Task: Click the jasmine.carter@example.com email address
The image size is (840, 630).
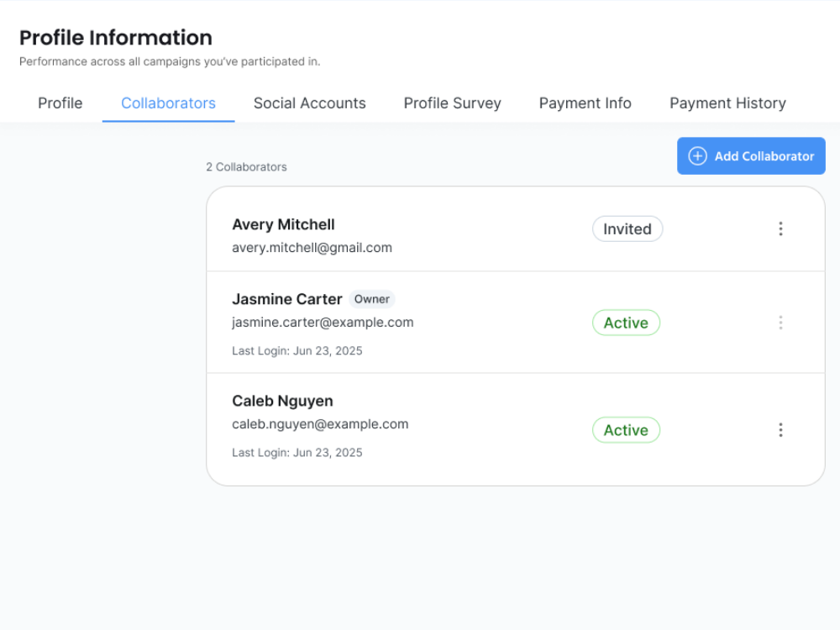Action: pyautogui.click(x=323, y=323)
